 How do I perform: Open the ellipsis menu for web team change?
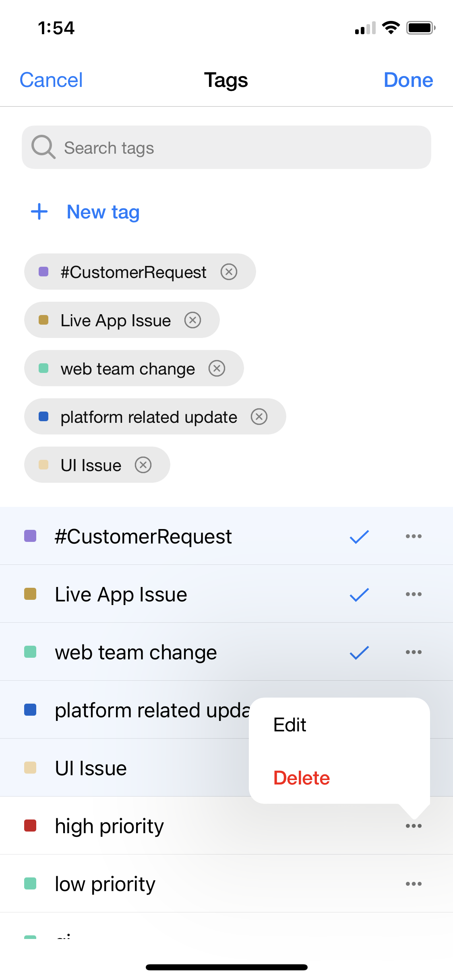tap(414, 652)
